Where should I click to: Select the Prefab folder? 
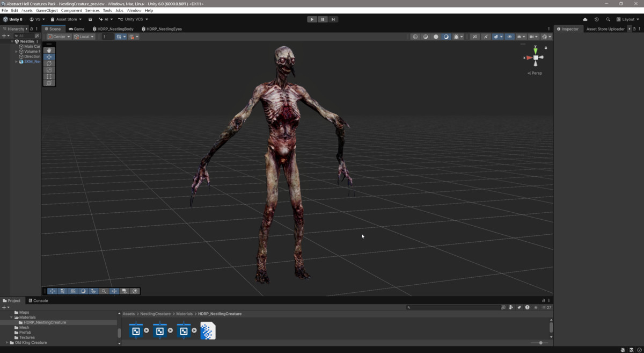pyautogui.click(x=23, y=333)
